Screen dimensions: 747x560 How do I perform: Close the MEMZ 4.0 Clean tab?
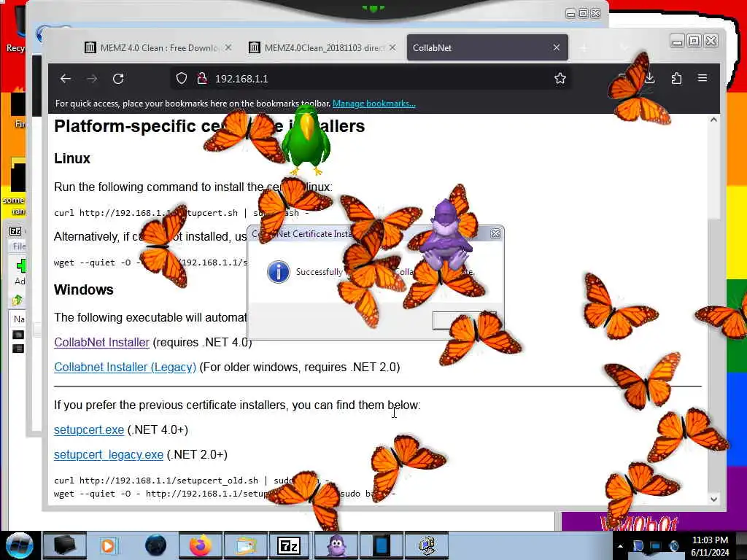pos(228,47)
